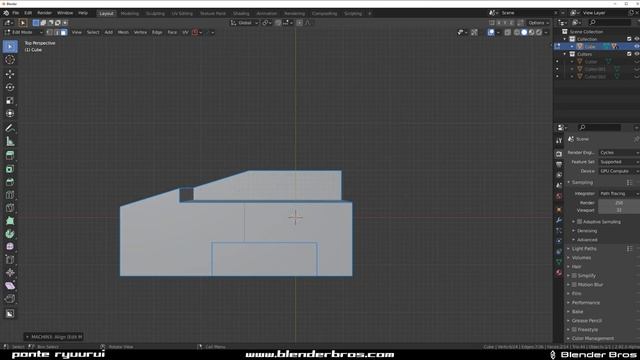Toggle Simplify checkbox
640x360 pixels.
coord(574,276)
